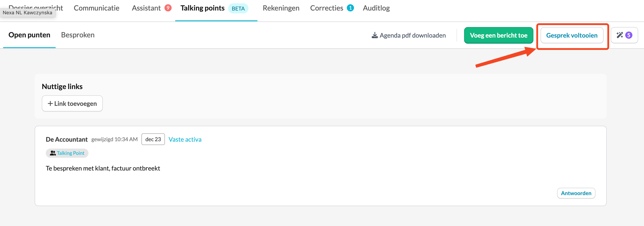
Task: Select the Open punten sub-tab
Action: [x=29, y=35]
